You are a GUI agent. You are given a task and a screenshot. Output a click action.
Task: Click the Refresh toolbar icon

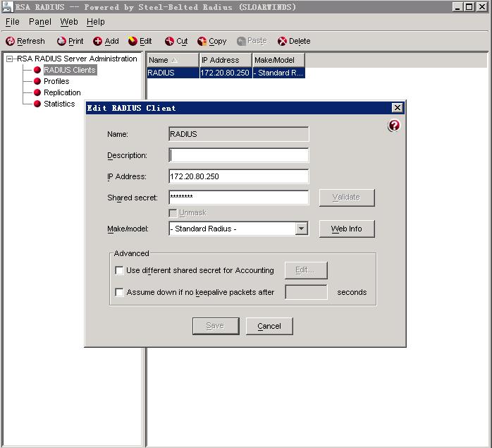click(x=10, y=41)
